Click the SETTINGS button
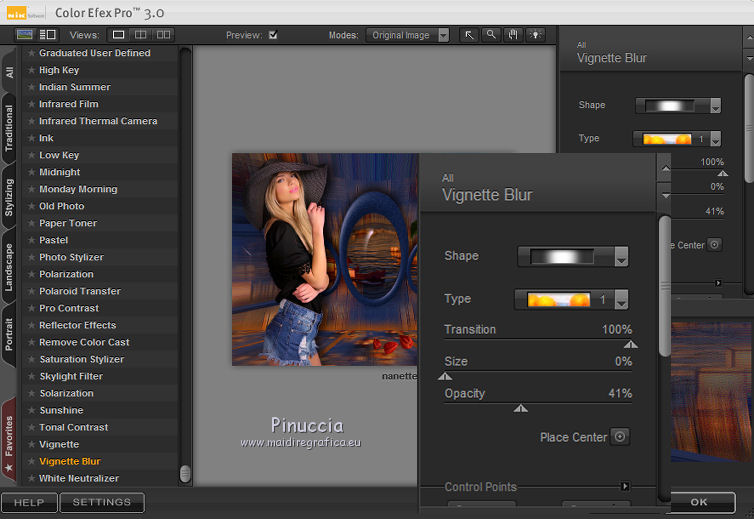 [101, 502]
